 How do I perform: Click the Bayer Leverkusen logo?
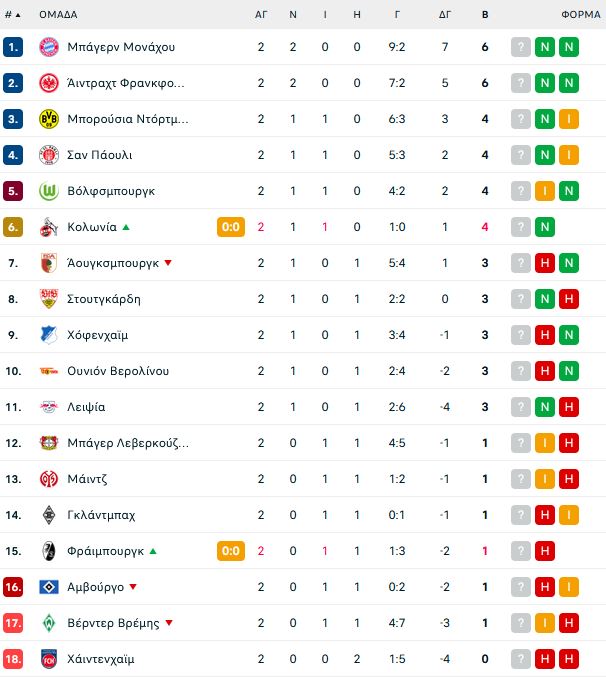pos(49,443)
